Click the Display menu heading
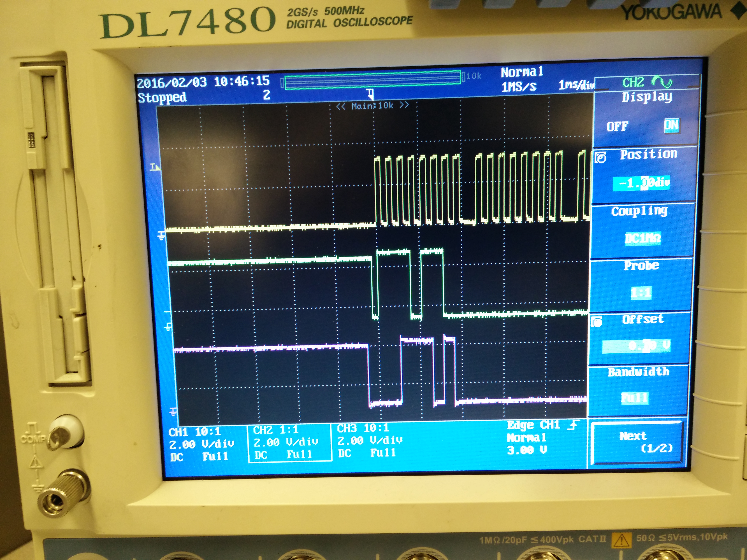747x560 pixels. [647, 97]
